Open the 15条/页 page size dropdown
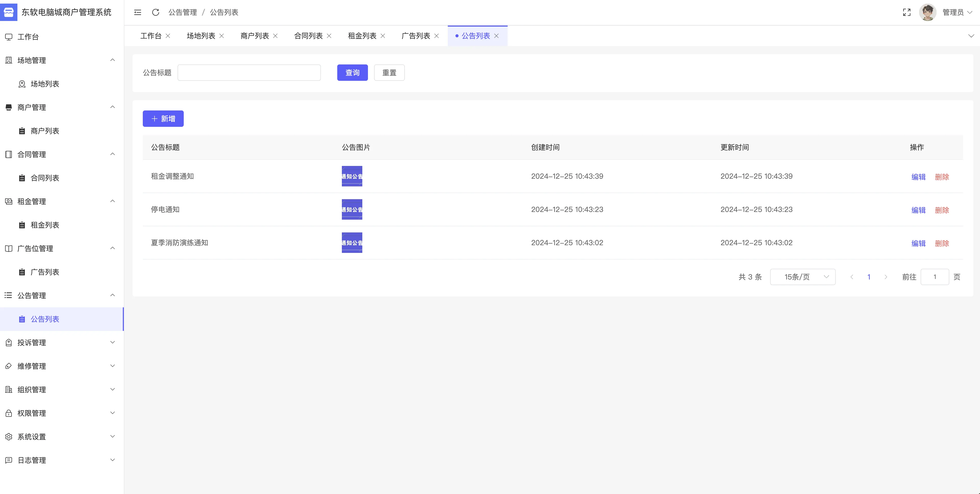Image resolution: width=980 pixels, height=494 pixels. click(802, 277)
